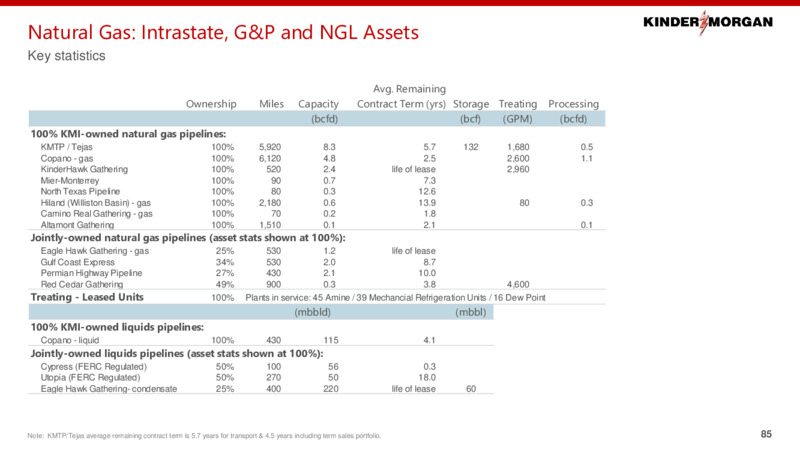Click KinderHawk Gathering treating value '2,960'
The width and height of the screenshot is (800, 450).
point(518,169)
